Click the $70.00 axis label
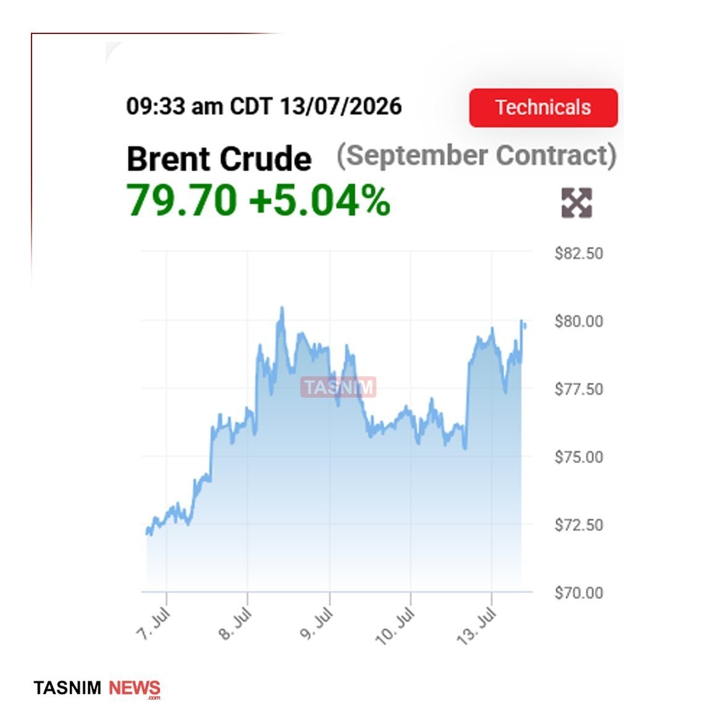This screenshot has width=728, height=728. point(578,593)
